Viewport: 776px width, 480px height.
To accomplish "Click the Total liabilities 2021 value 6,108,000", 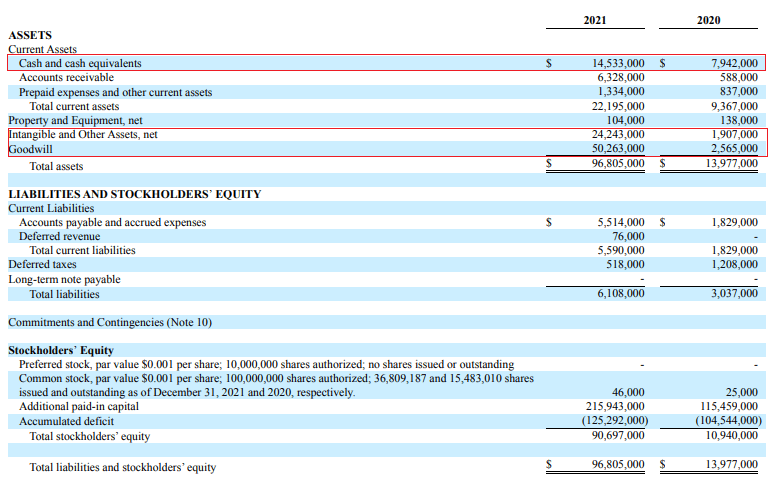I will (621, 293).
